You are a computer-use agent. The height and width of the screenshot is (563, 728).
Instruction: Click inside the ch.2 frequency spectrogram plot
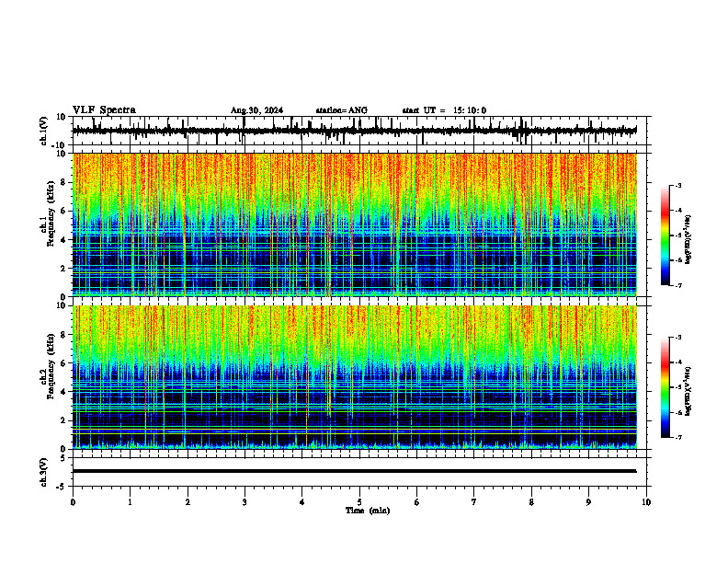coord(355,377)
